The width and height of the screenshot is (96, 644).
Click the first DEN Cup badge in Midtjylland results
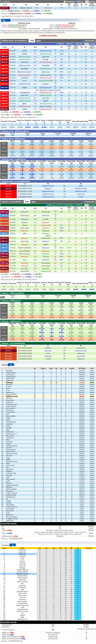4,212
